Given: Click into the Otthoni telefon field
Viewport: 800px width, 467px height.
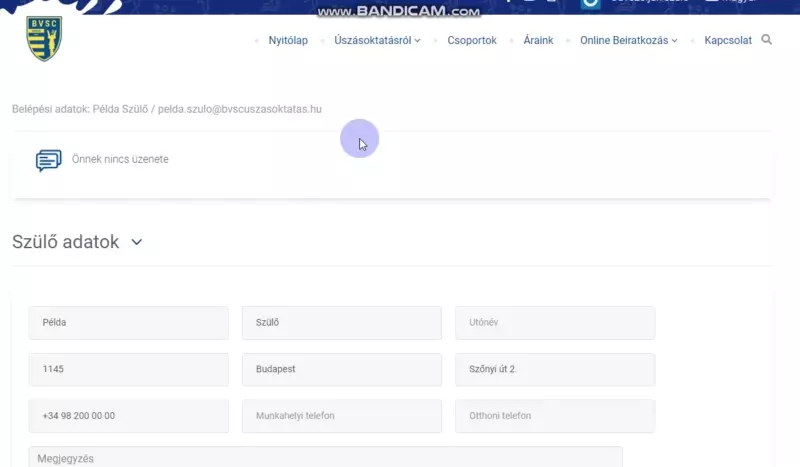Looking at the screenshot, I should (554, 416).
